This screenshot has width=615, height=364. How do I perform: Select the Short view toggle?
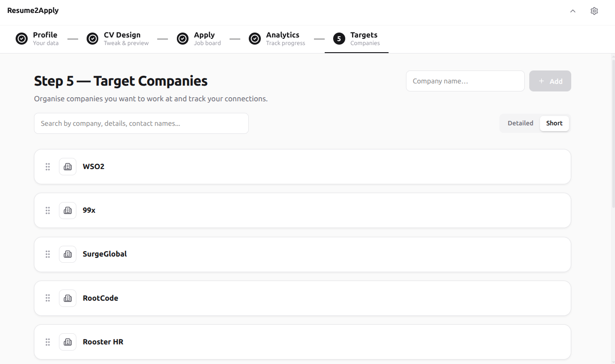554,123
